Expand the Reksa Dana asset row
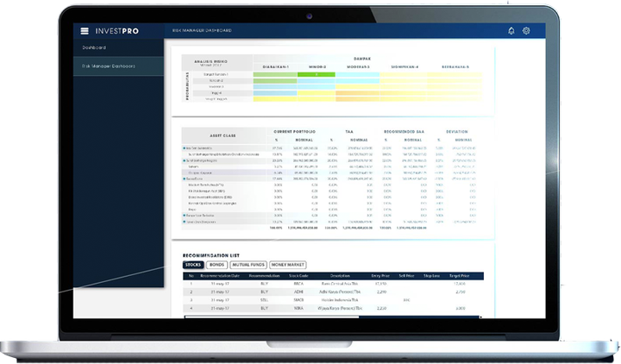621x364 pixels. tap(185, 179)
